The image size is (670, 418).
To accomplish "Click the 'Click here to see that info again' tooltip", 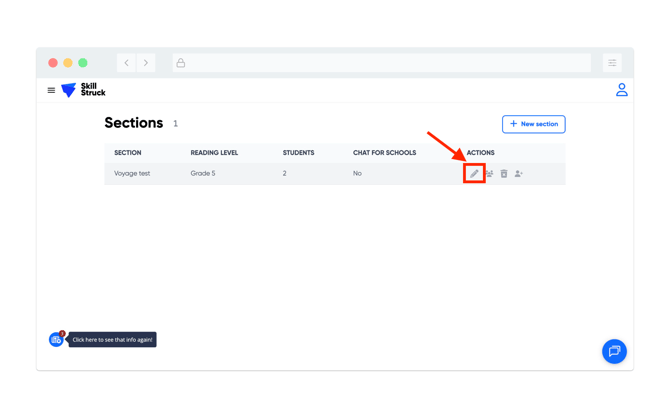I will pos(112,340).
